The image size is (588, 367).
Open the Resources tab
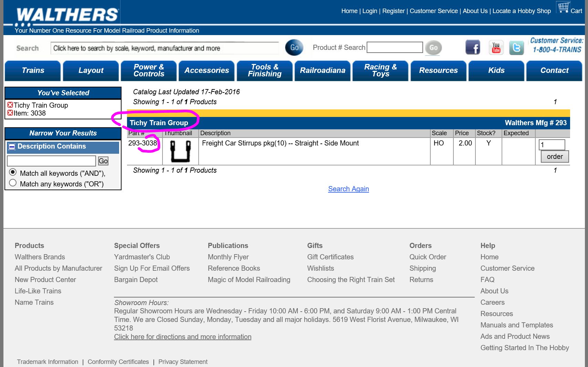point(439,71)
